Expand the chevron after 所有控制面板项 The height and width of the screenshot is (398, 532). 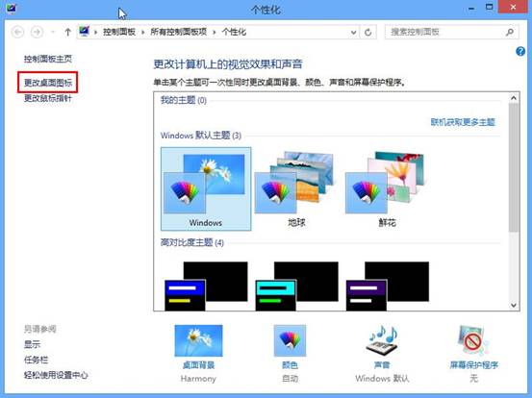pyautogui.click(x=215, y=33)
